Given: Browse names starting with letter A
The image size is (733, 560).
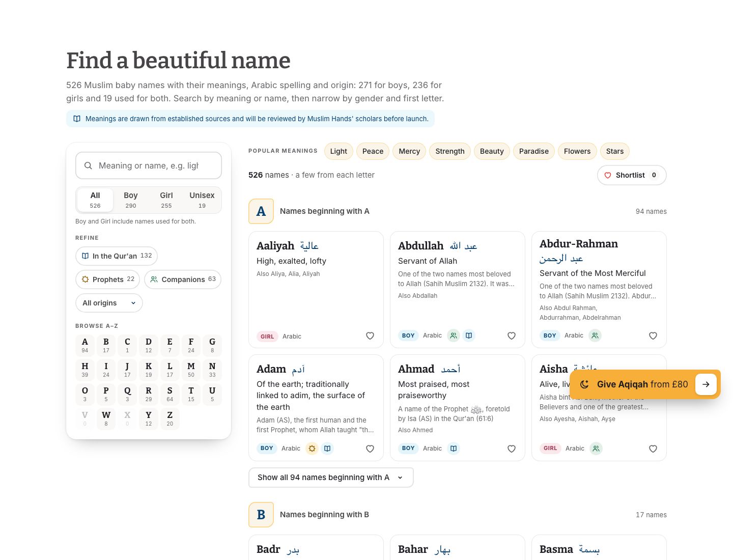Looking at the screenshot, I should point(85,345).
